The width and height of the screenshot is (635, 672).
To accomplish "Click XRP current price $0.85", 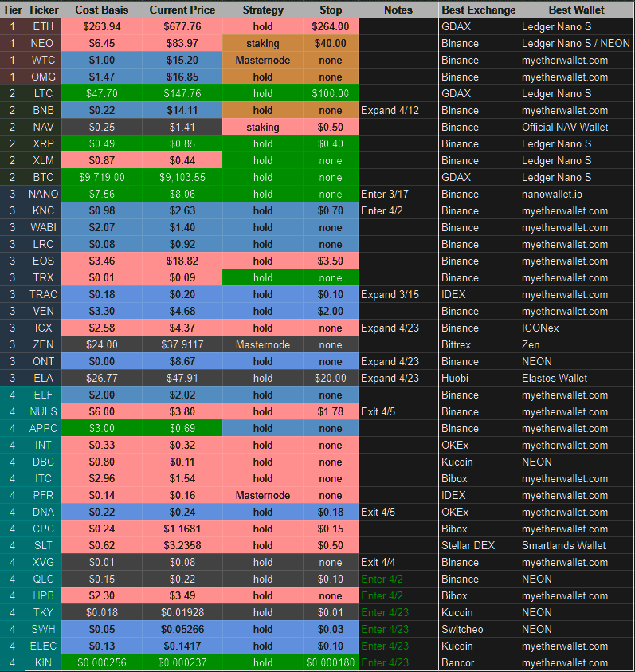I will pyautogui.click(x=182, y=143).
